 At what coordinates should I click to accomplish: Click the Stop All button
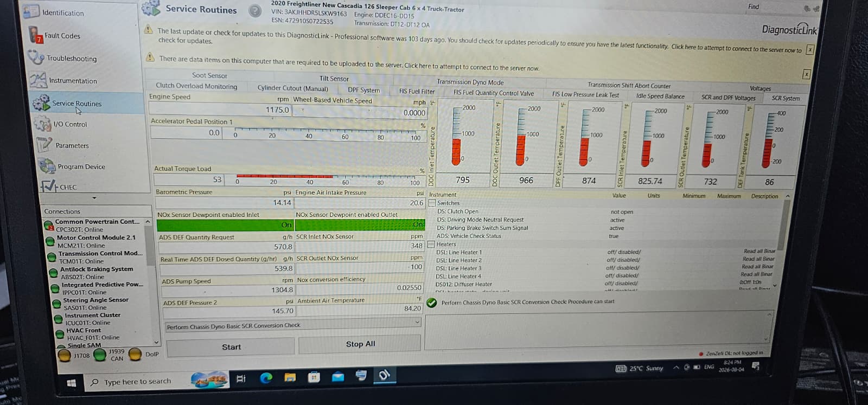(x=360, y=344)
